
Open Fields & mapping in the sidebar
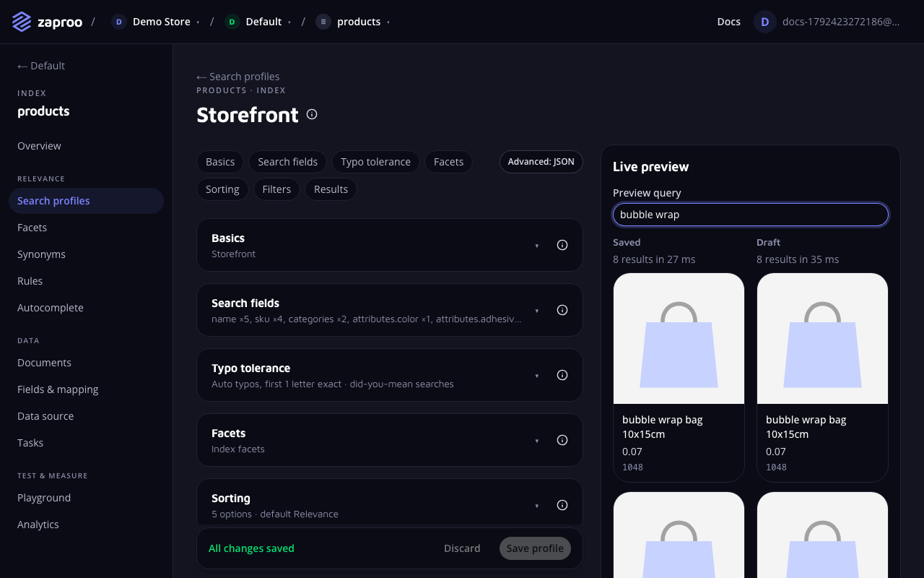[86, 389]
